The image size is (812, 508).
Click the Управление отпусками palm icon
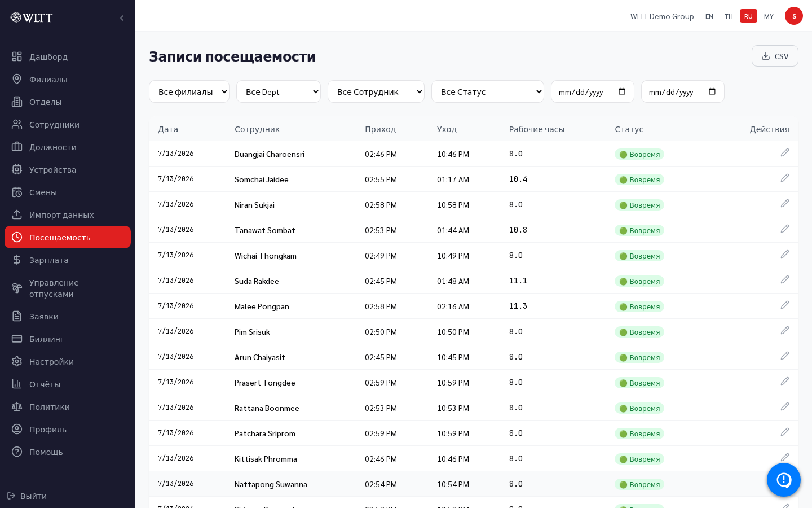coord(17,288)
